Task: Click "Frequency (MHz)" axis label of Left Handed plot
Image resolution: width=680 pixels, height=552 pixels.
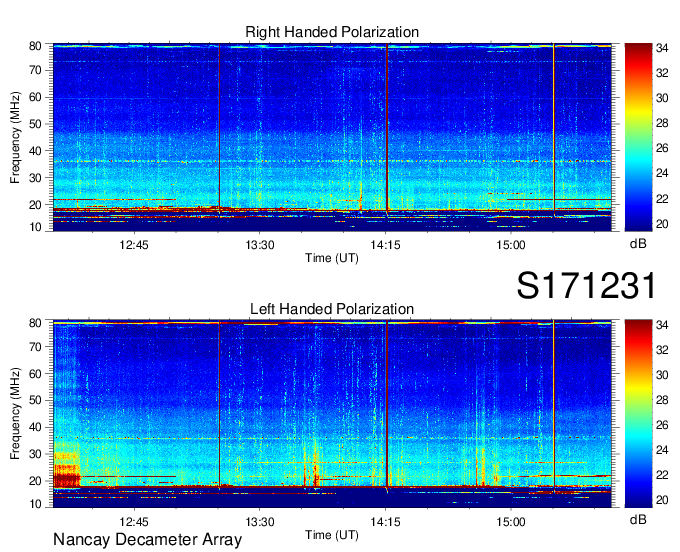Action: (x=15, y=414)
